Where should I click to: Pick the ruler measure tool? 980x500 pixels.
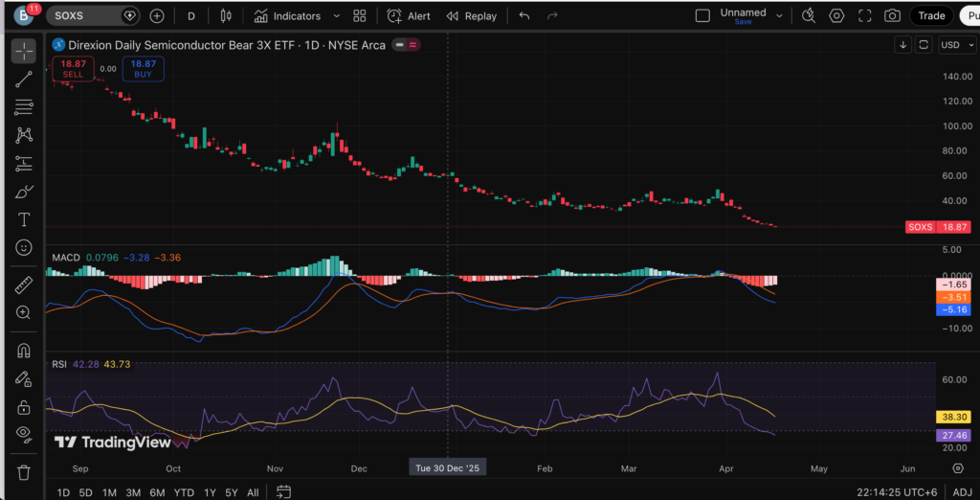24,284
